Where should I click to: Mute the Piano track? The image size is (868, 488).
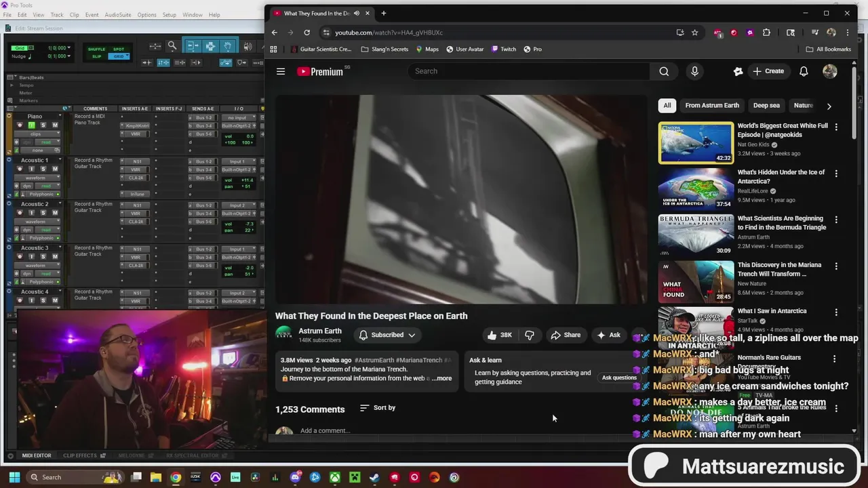[x=55, y=125]
